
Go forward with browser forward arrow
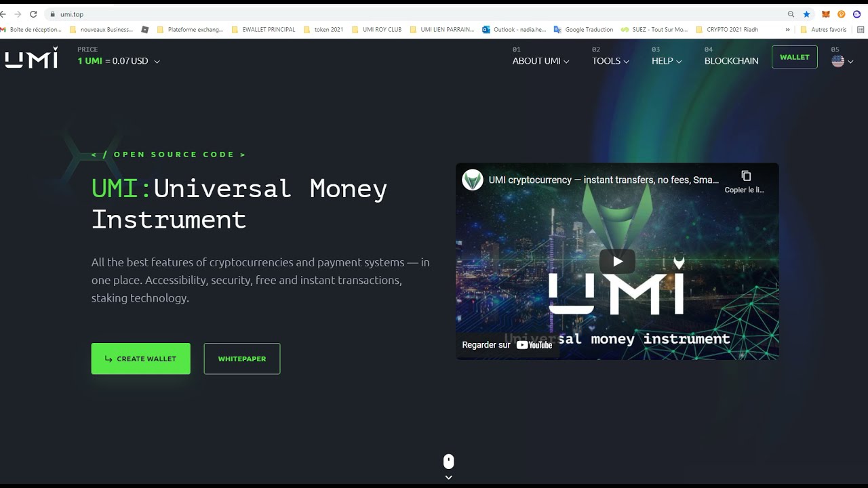[18, 14]
